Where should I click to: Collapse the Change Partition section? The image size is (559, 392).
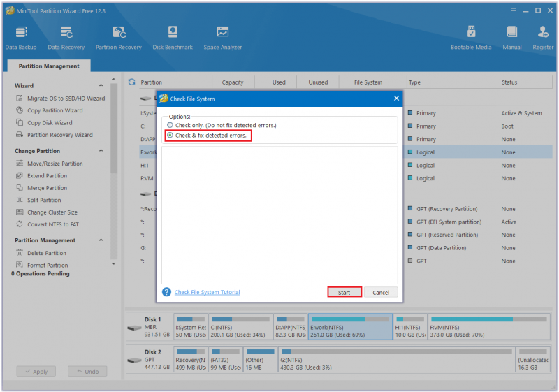pos(101,151)
